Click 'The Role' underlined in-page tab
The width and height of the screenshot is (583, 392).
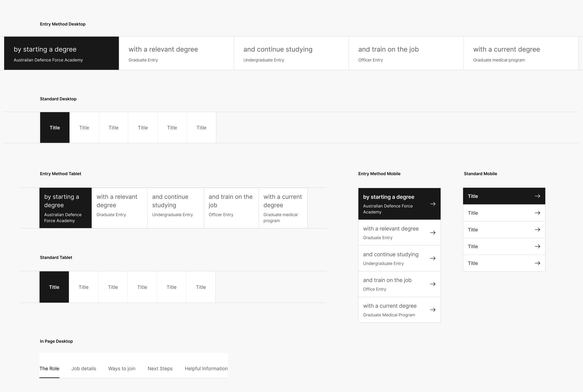[x=49, y=369]
